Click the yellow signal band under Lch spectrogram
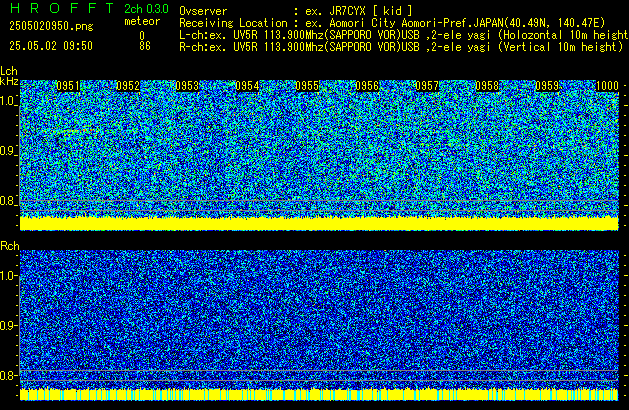Image resolution: width=629 pixels, height=410 pixels. point(319,223)
